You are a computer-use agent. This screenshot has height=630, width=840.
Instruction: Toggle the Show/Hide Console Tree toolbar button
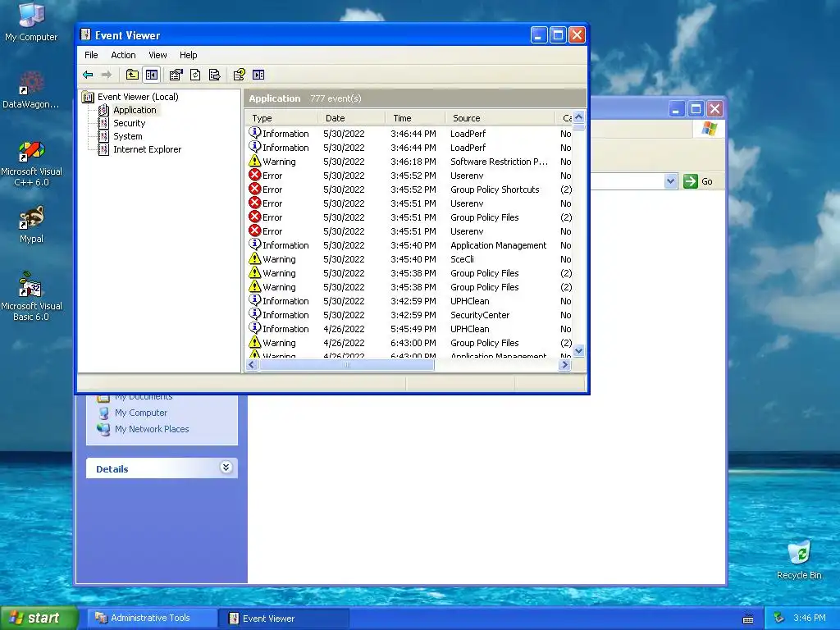[x=152, y=75]
